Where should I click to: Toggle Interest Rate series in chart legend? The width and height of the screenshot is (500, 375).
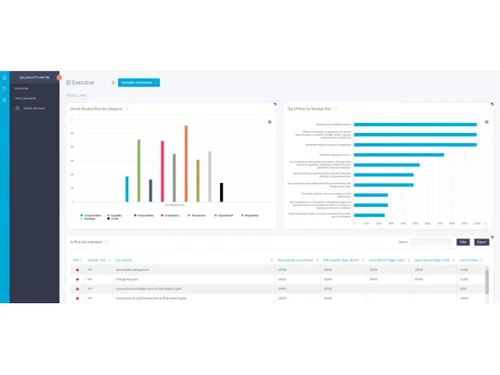point(144,215)
